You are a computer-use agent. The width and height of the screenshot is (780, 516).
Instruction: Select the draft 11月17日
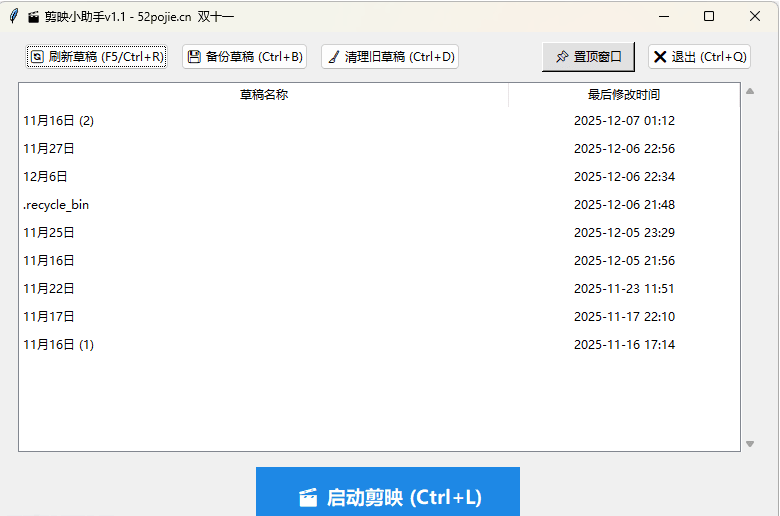coord(379,316)
